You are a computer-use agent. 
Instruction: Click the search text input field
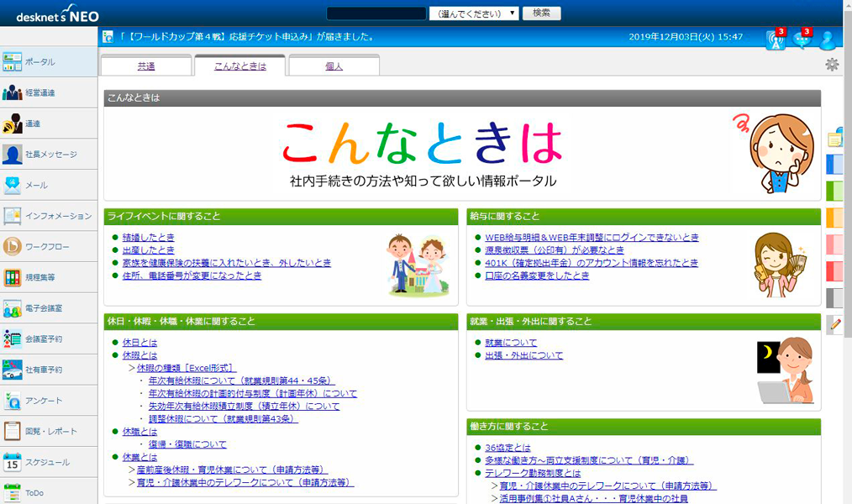pos(376,13)
